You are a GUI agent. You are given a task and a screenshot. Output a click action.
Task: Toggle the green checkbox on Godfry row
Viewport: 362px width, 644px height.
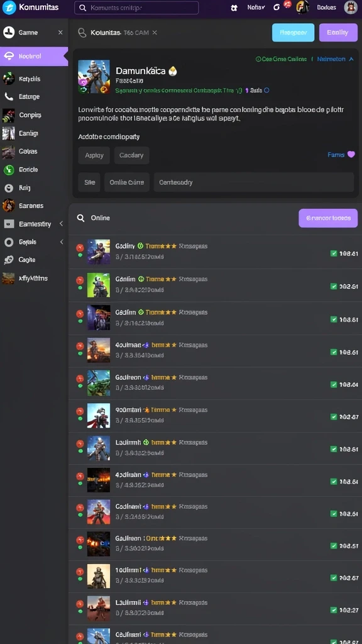(334, 253)
